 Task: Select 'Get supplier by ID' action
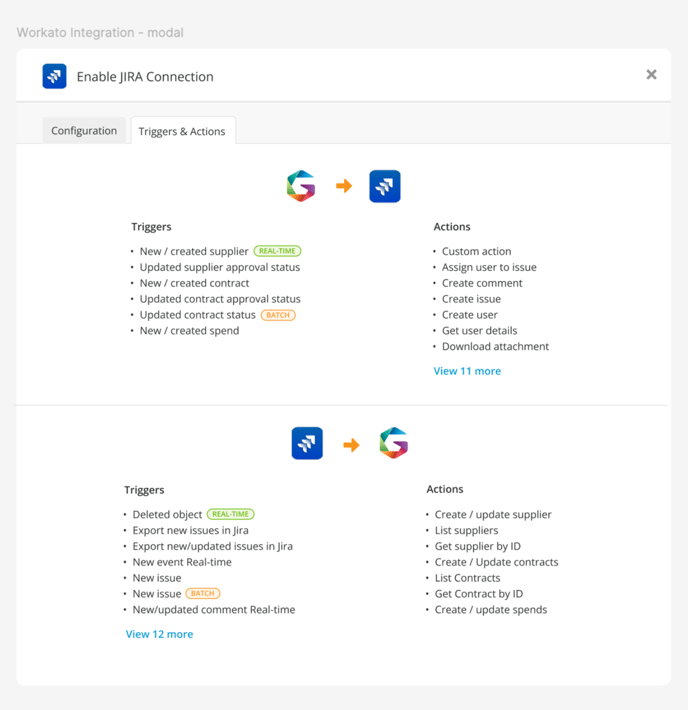[x=478, y=546]
